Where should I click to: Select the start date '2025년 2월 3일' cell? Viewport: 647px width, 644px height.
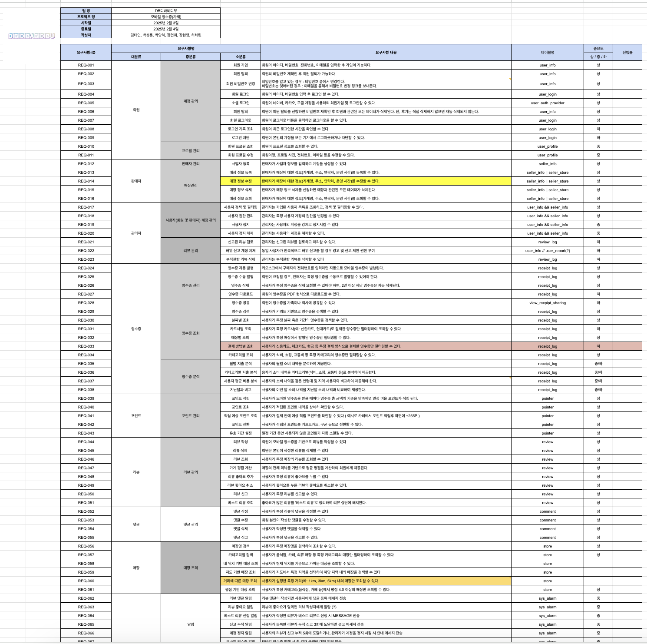pyautogui.click(x=166, y=23)
